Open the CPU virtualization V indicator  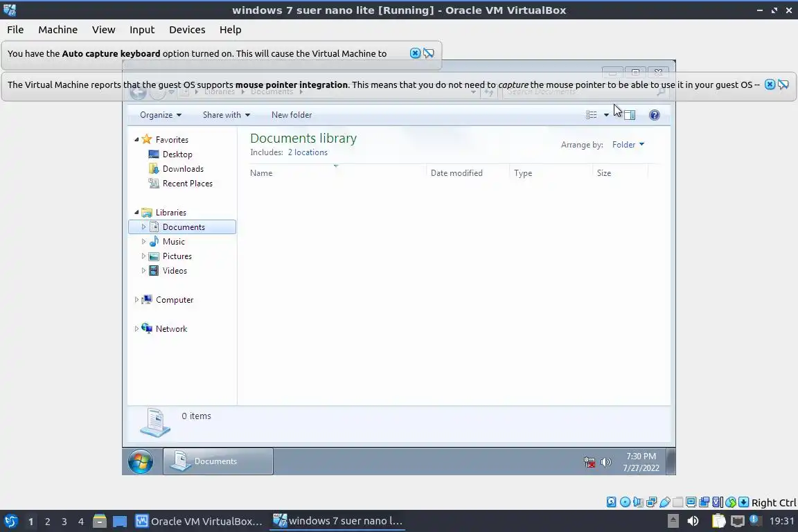[718, 502]
